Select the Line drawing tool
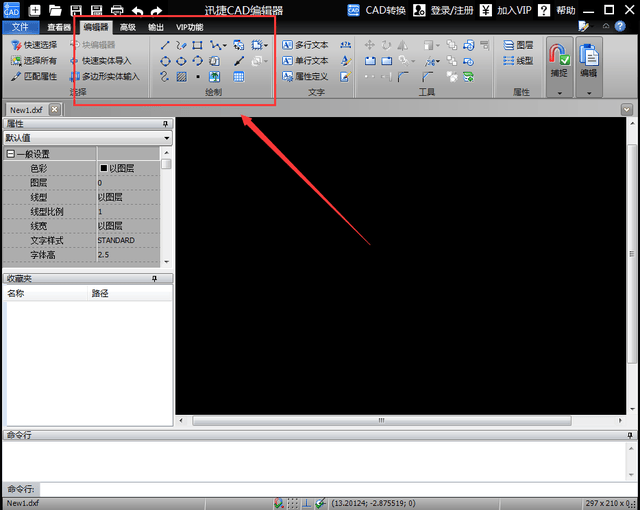This screenshot has height=510, width=640. pyautogui.click(x=165, y=45)
